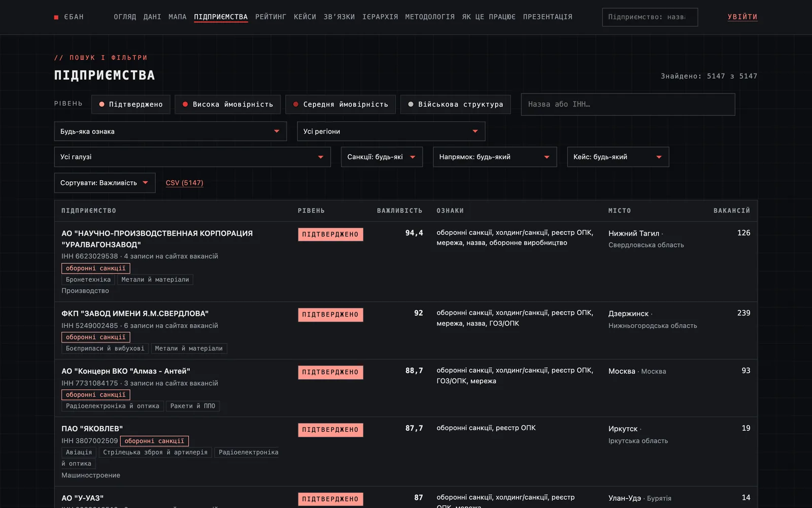Image resolution: width=812 pixels, height=508 pixels.
Task: Go to the Огляд menu item
Action: 125,17
